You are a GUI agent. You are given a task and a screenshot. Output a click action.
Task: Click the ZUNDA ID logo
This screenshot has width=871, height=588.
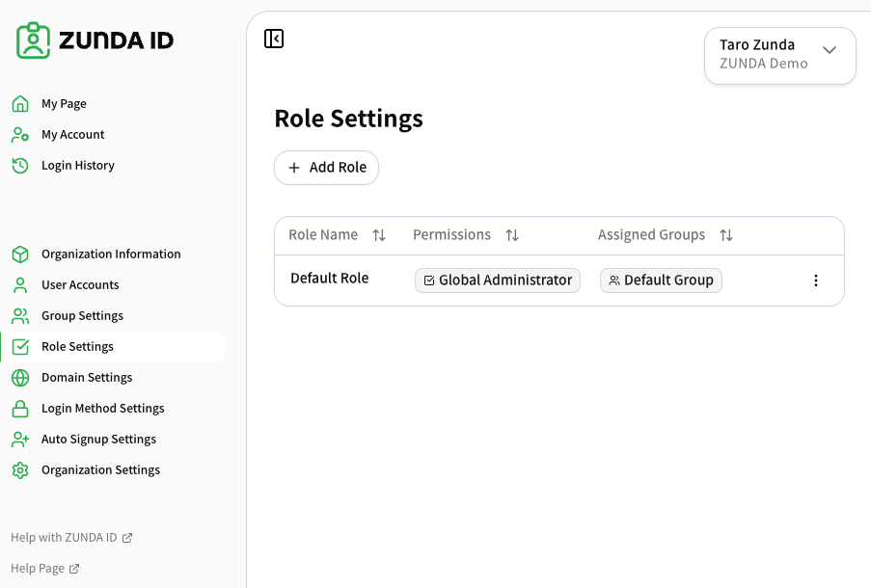tap(95, 40)
